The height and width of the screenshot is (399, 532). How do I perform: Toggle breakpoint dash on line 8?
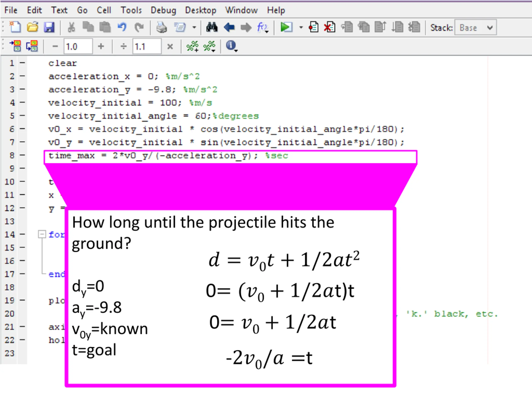coord(22,155)
